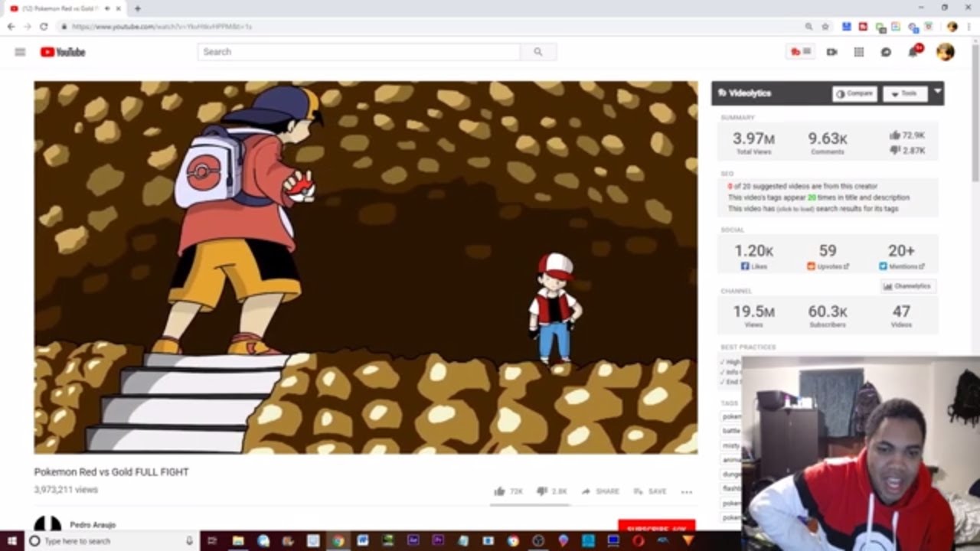Open After Effects from the taskbar
Screen dimensions: 980x551
pos(413,541)
